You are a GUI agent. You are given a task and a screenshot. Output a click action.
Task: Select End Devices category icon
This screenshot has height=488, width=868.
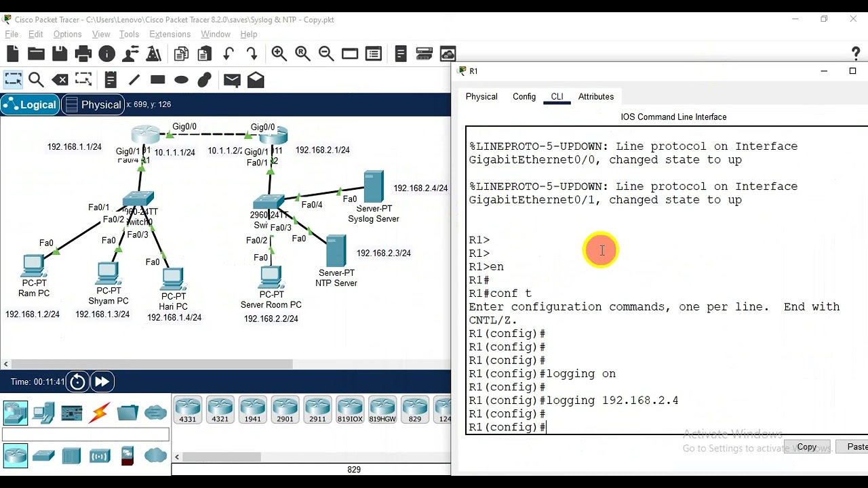click(x=43, y=412)
